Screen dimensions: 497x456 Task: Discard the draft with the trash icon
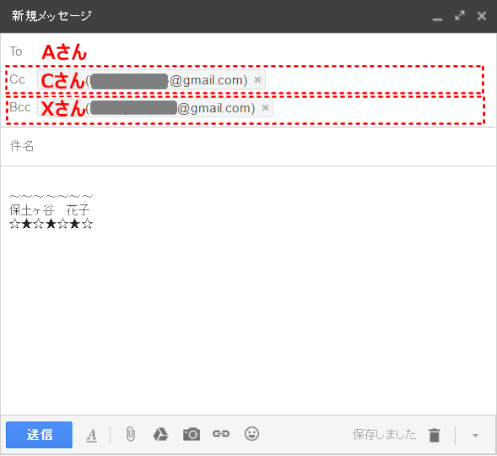434,435
